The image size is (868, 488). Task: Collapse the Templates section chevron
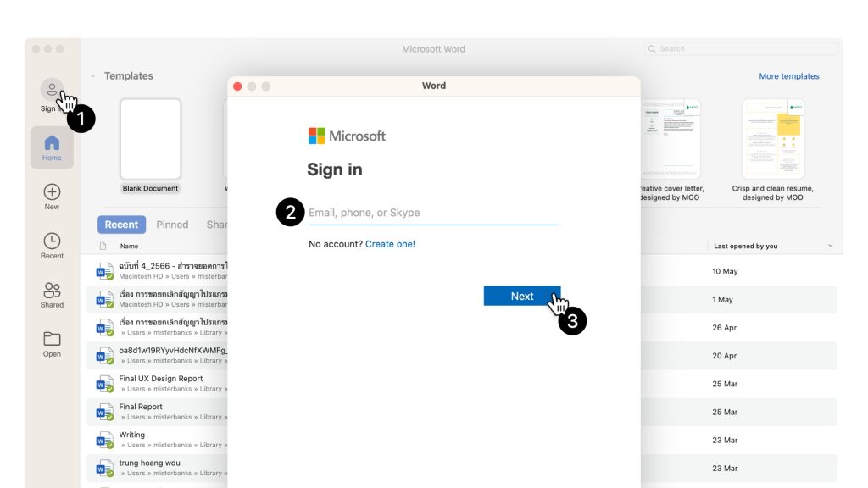93,76
